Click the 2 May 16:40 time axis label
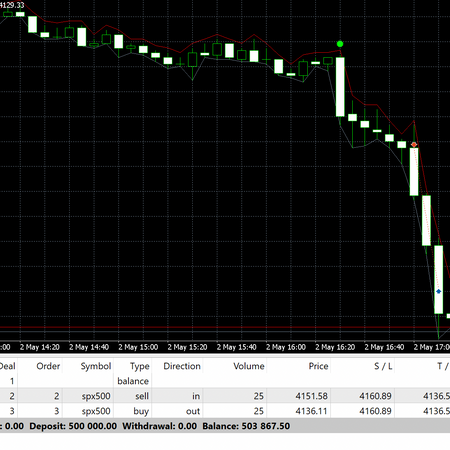Image resolution: width=450 pixels, height=450 pixels. point(384,347)
